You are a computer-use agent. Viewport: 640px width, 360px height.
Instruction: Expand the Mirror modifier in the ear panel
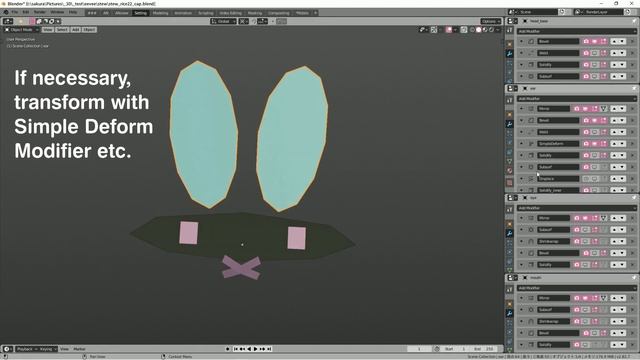[521, 109]
